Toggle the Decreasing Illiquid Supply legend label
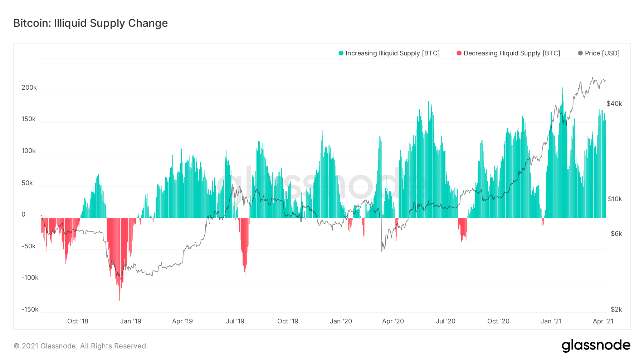The image size is (644, 362). click(x=512, y=53)
